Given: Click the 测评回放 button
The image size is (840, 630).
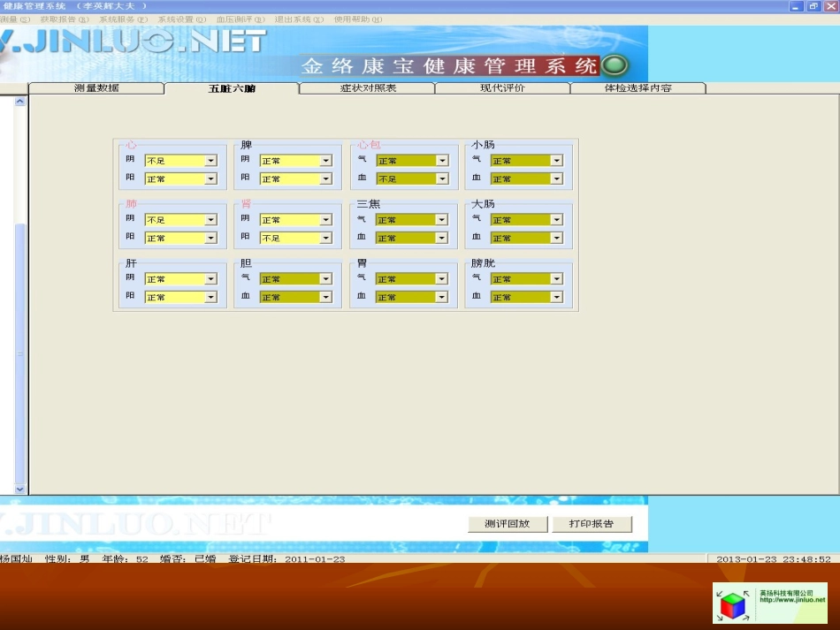Looking at the screenshot, I should tap(508, 524).
